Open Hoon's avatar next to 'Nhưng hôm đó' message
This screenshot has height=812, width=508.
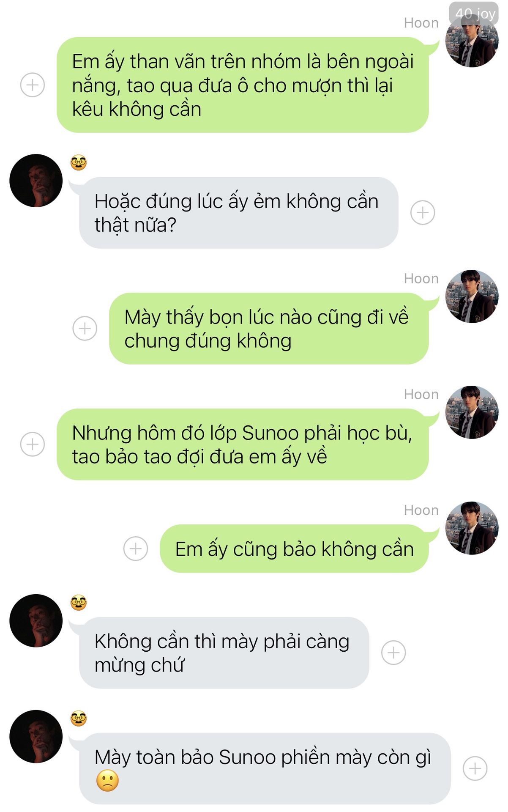click(472, 412)
